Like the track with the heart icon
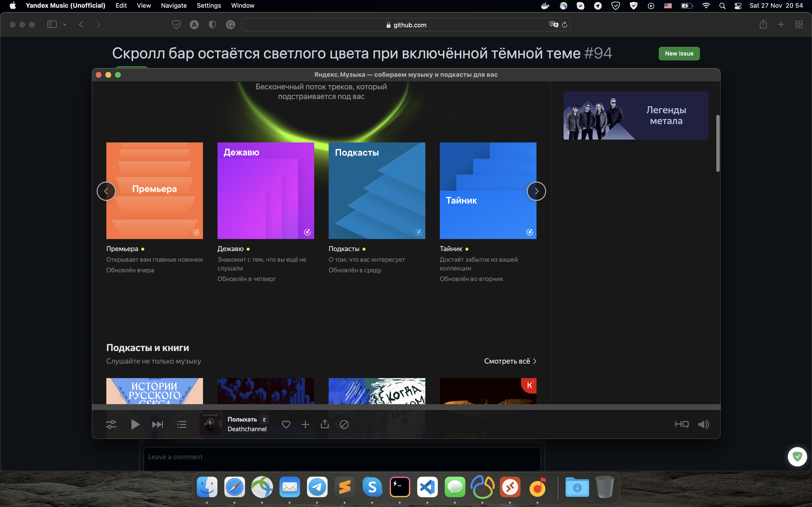 click(x=286, y=424)
